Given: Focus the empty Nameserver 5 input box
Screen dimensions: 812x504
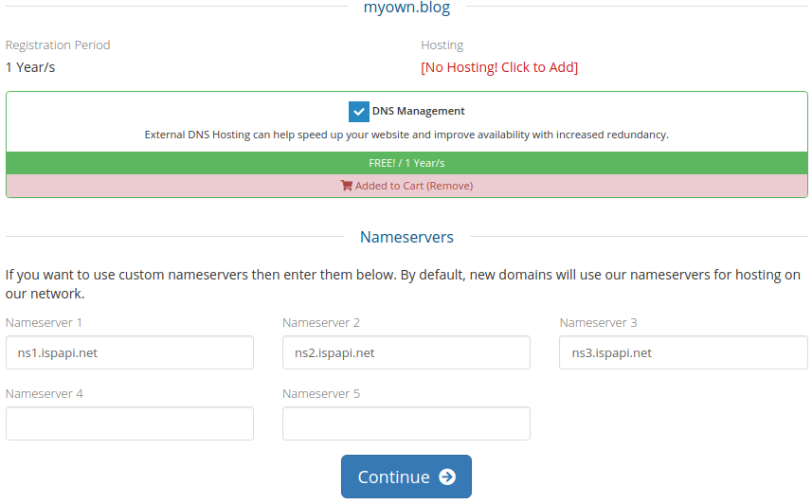Looking at the screenshot, I should (x=406, y=423).
